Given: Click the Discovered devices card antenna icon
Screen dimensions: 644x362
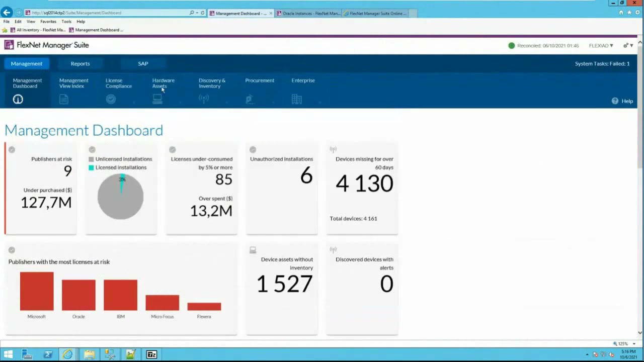Looking at the screenshot, I should pos(333,250).
